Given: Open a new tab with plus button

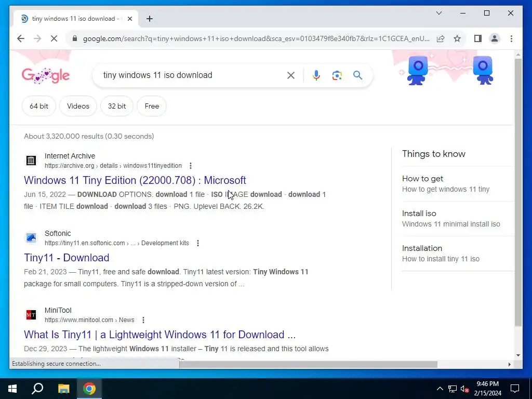Looking at the screenshot, I should (x=150, y=19).
